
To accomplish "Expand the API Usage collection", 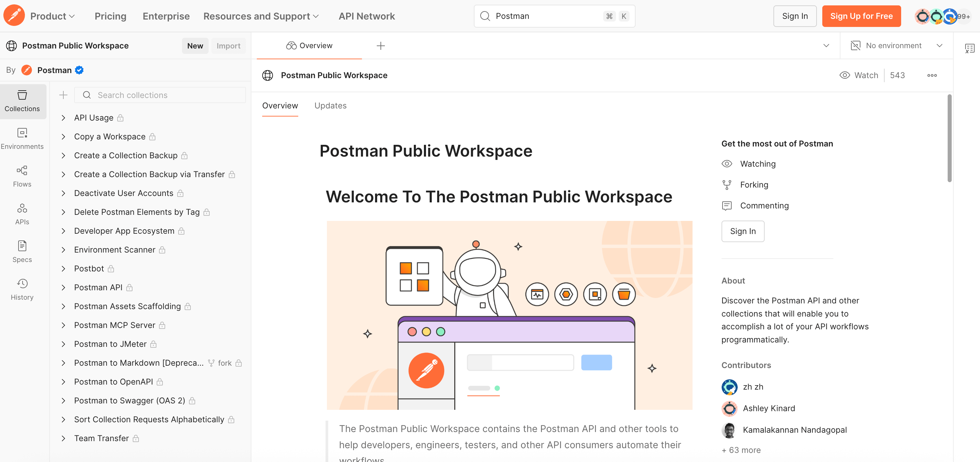I will pyautogui.click(x=64, y=118).
